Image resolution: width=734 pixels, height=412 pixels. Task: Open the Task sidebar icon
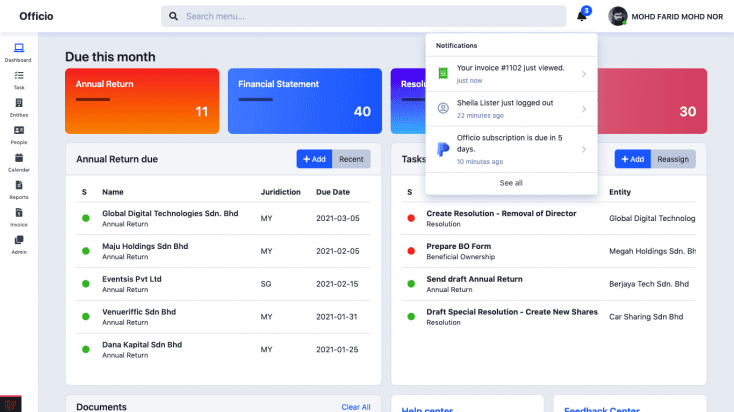point(19,75)
